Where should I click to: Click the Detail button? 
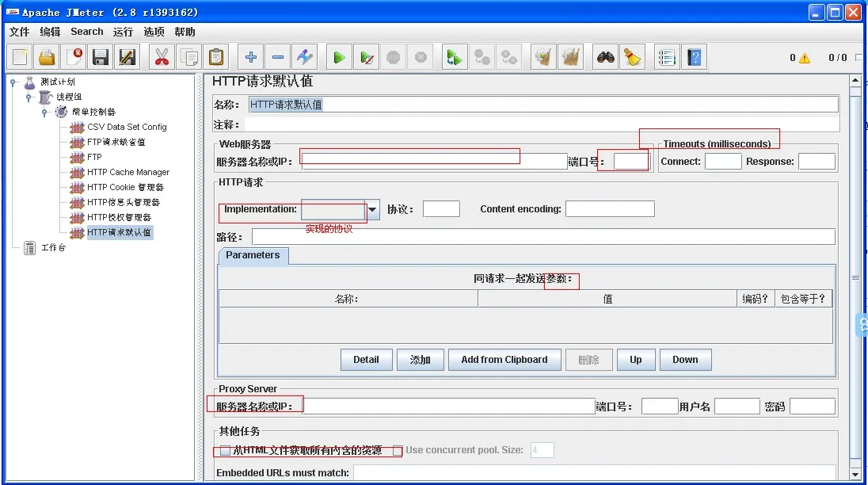point(367,360)
